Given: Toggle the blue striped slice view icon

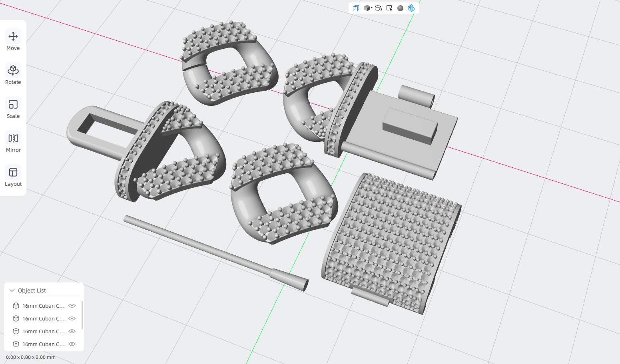Looking at the screenshot, I should pos(411,8).
